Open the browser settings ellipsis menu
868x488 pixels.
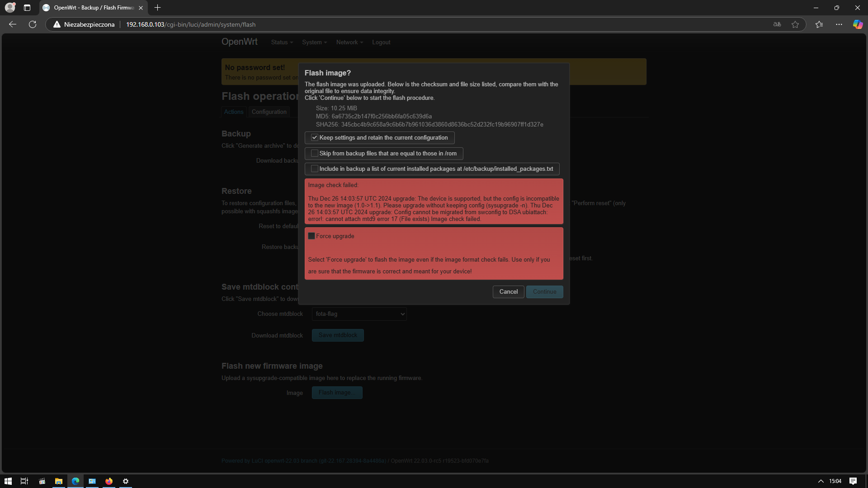pyautogui.click(x=839, y=24)
